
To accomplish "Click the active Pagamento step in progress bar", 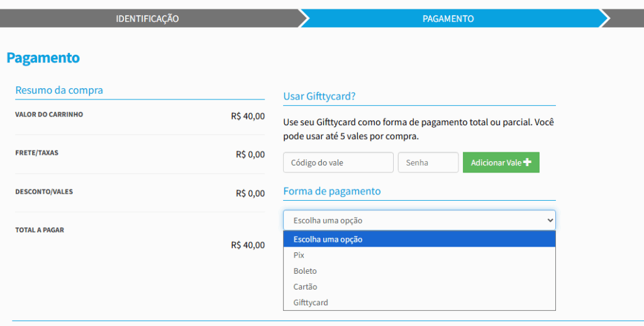I will 448,19.
